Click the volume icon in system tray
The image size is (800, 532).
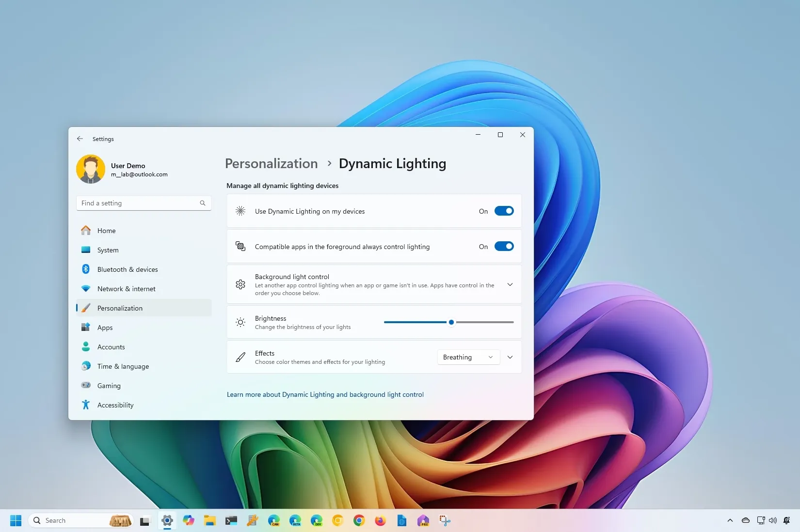773,520
